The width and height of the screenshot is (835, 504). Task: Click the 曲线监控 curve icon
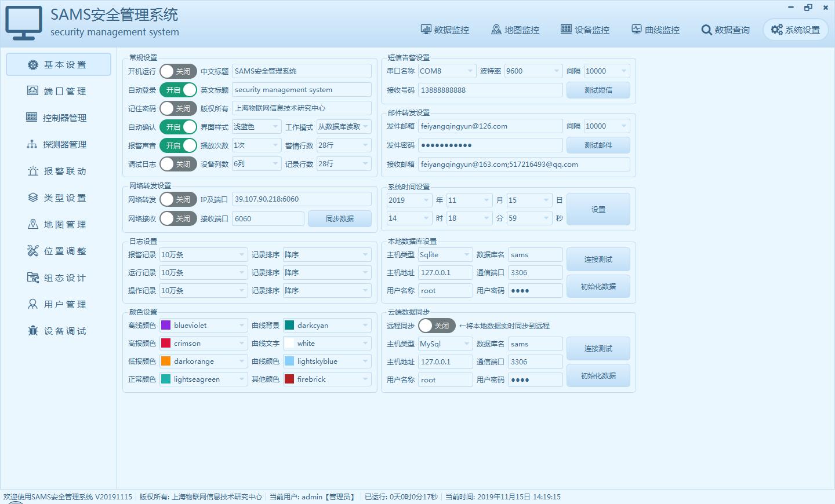pyautogui.click(x=637, y=30)
